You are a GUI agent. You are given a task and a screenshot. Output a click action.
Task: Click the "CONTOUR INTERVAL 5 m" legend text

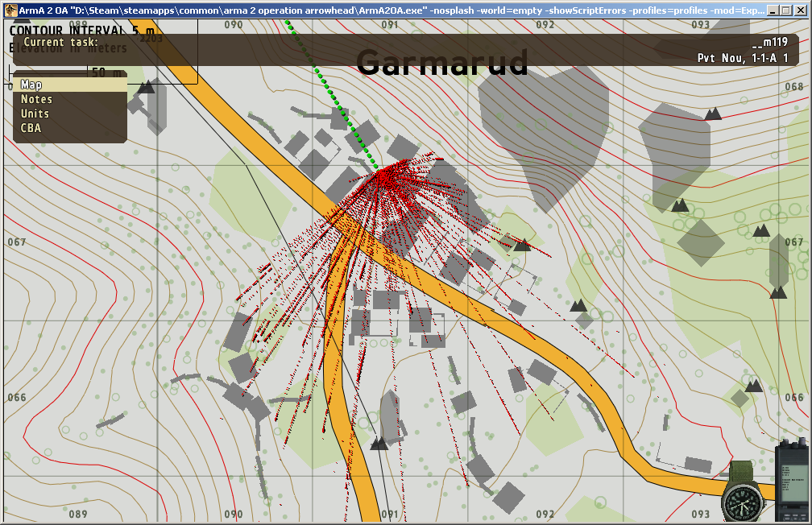(82, 31)
